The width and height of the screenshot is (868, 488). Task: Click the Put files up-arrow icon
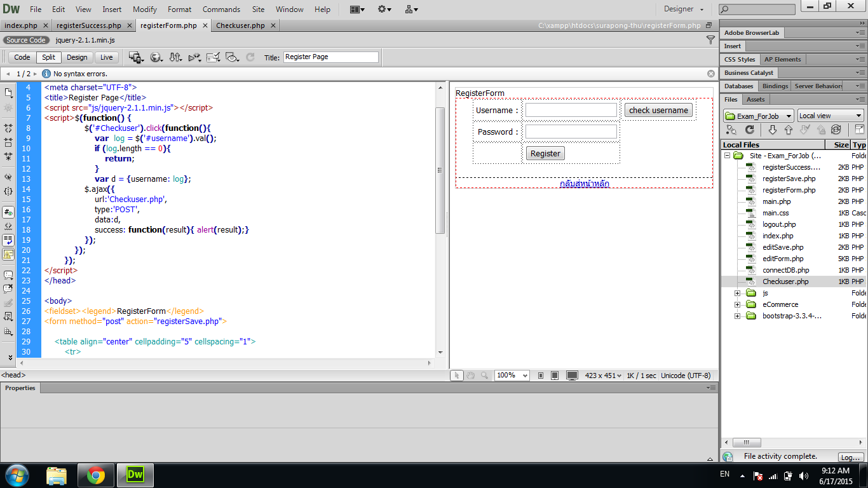(x=789, y=130)
